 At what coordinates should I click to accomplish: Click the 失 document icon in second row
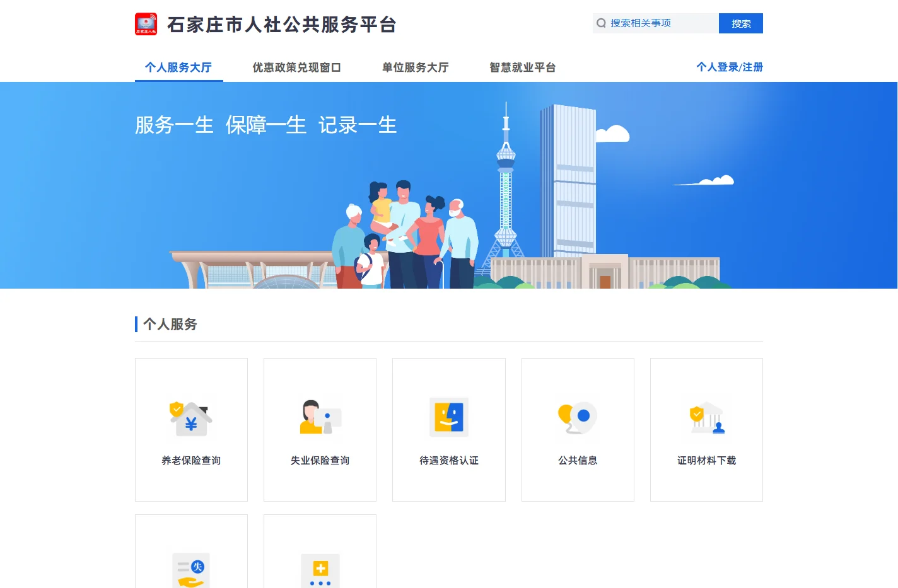click(191, 570)
